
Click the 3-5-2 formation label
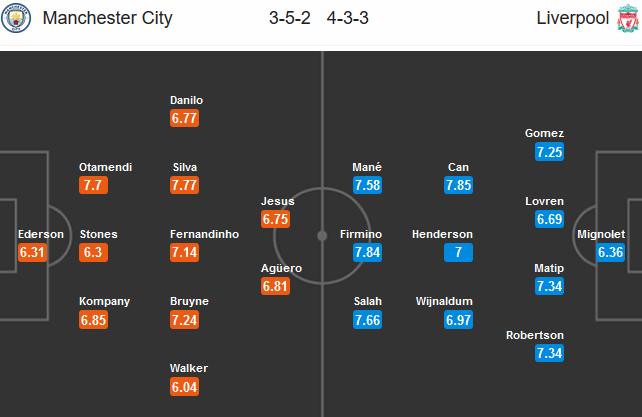coord(289,18)
